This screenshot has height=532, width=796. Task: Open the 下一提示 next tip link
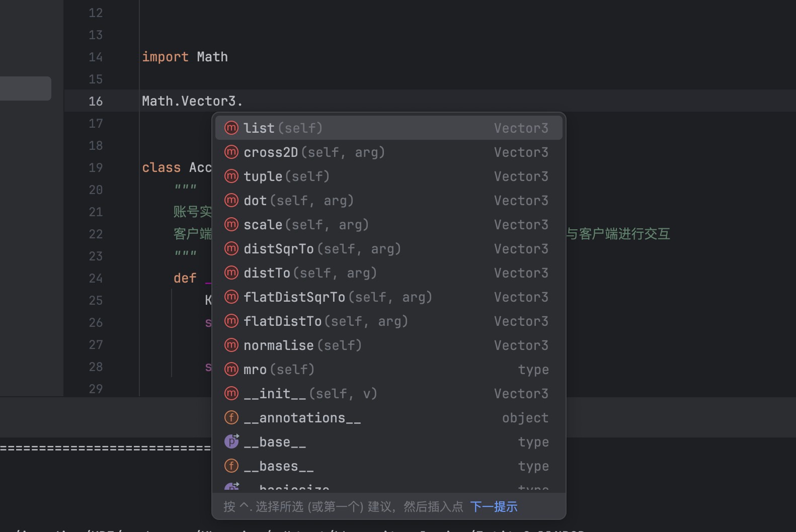pyautogui.click(x=494, y=507)
